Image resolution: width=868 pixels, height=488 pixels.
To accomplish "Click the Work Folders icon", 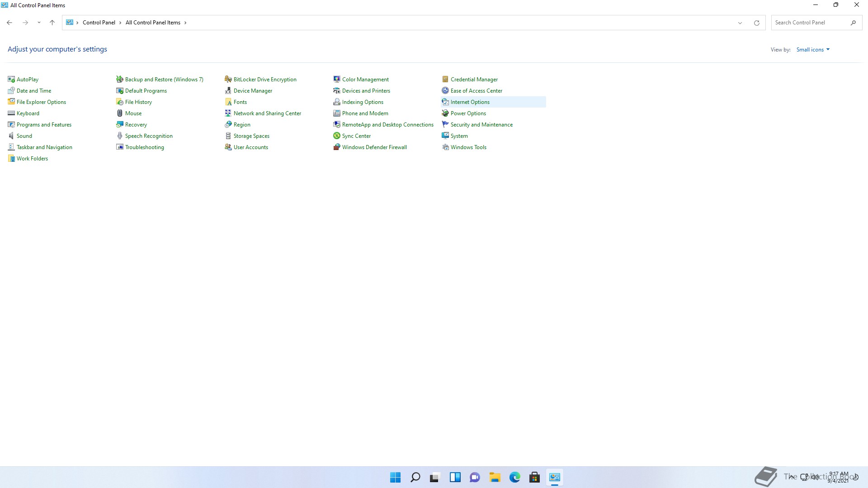I will [11, 158].
